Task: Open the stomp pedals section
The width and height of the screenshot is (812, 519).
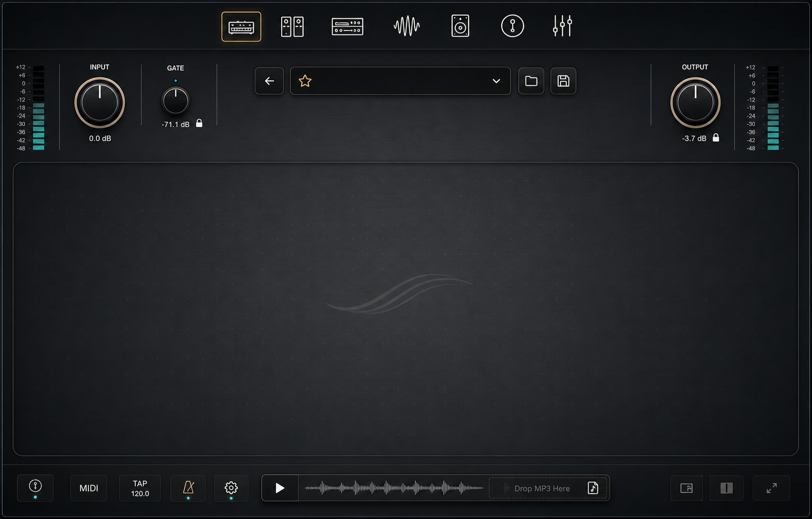Action: tap(292, 26)
